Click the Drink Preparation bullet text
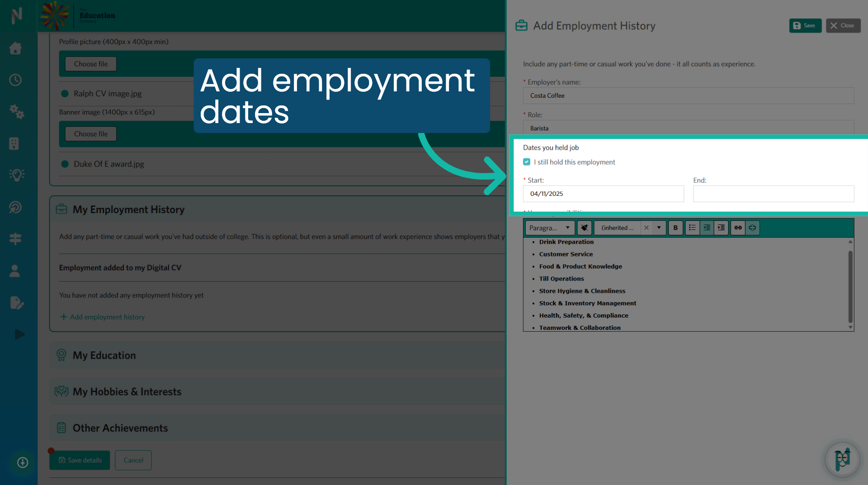868x485 pixels. click(566, 242)
